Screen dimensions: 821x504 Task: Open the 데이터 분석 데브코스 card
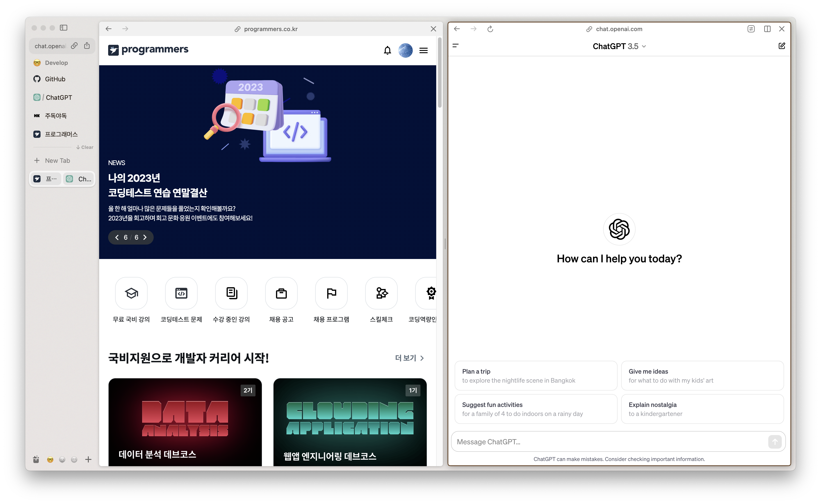(x=185, y=422)
